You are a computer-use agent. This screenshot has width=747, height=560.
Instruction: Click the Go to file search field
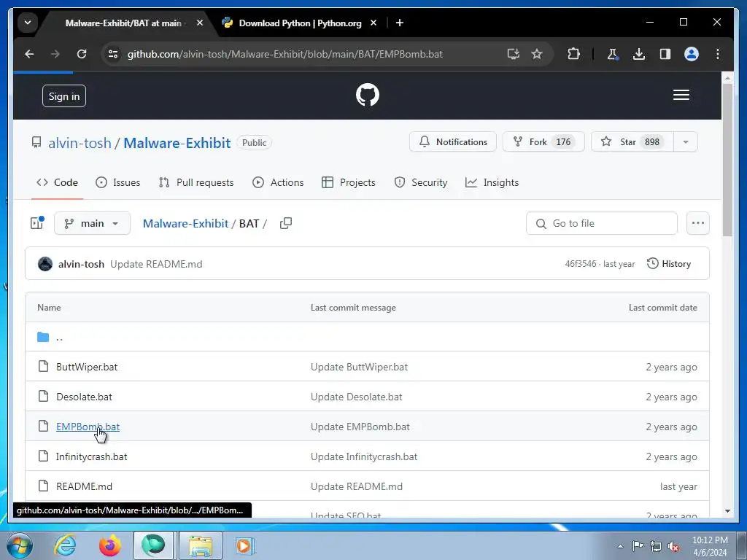[602, 223]
